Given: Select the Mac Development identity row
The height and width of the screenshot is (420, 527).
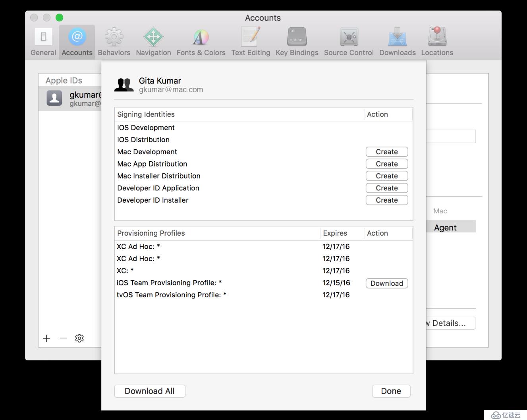Looking at the screenshot, I should click(263, 152).
